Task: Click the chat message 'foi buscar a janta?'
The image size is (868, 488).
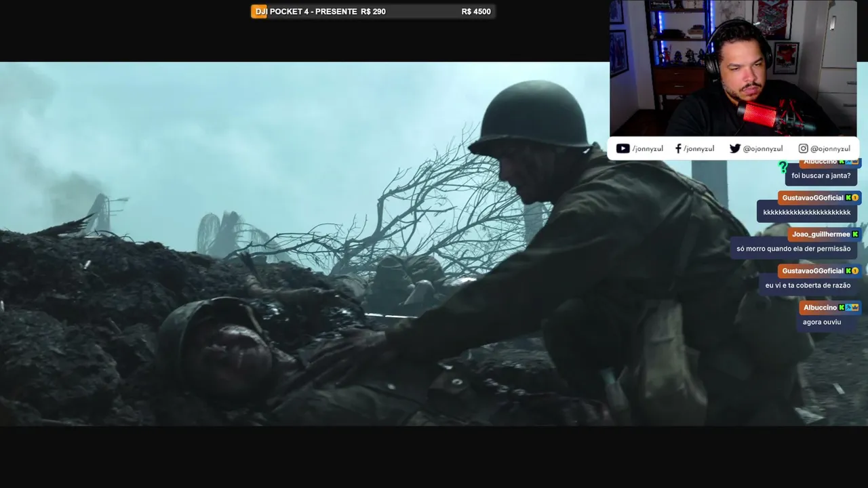Action: pyautogui.click(x=821, y=176)
